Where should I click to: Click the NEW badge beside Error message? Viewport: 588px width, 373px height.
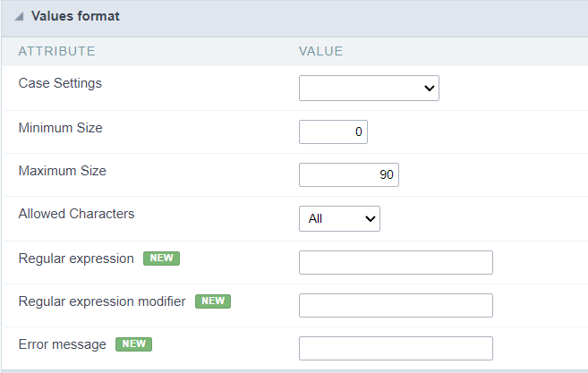pos(133,344)
